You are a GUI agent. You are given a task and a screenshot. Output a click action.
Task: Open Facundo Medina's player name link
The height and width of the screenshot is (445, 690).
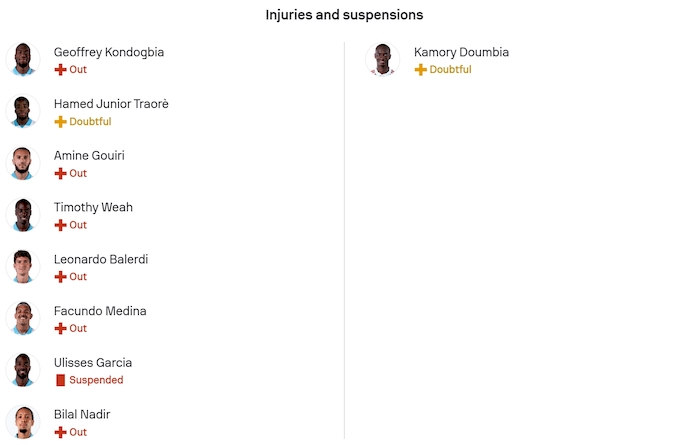point(100,311)
